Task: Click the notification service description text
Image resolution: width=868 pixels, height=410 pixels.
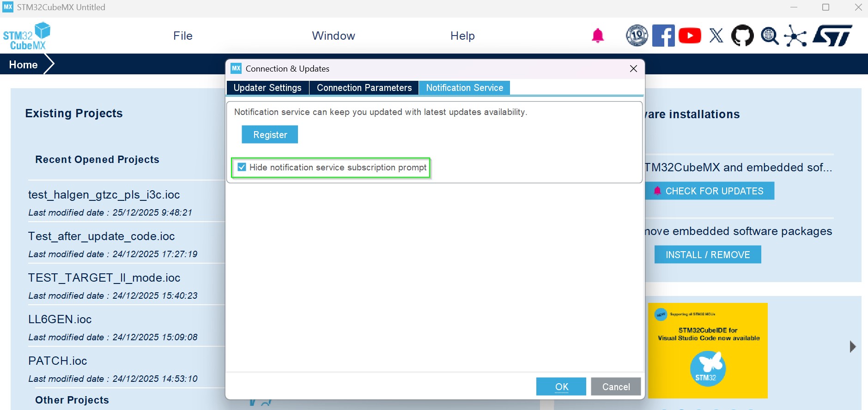Action: [381, 112]
